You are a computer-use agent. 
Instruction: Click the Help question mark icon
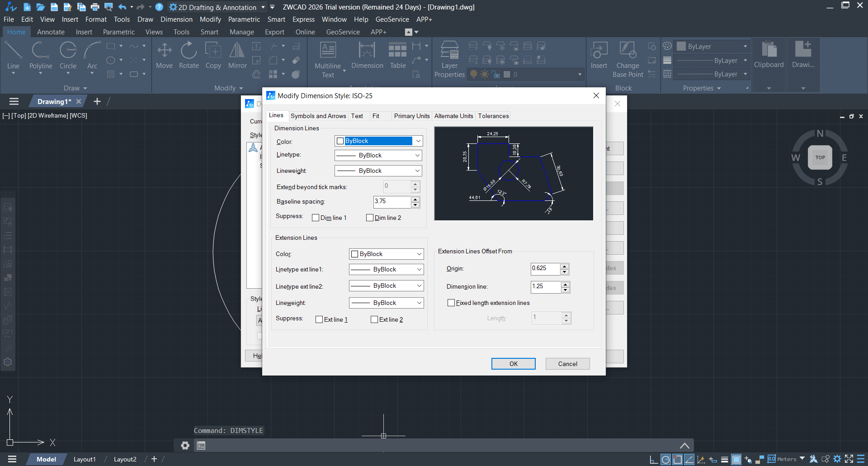coord(159,7)
